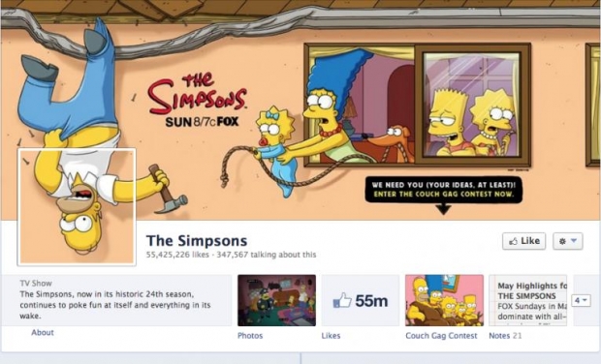Screen dimensions: 601x364
Task: Click the couch gag contest speech banner
Action: 443,190
